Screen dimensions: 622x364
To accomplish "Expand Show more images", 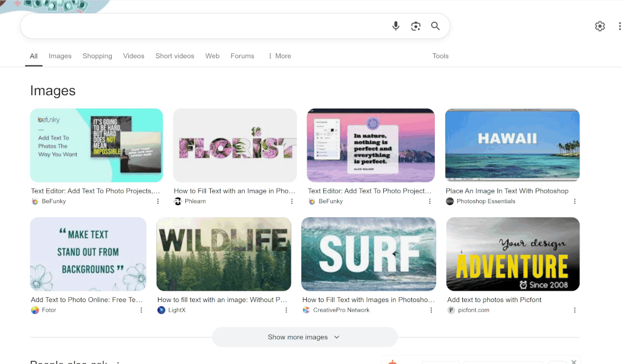I will click(x=304, y=337).
